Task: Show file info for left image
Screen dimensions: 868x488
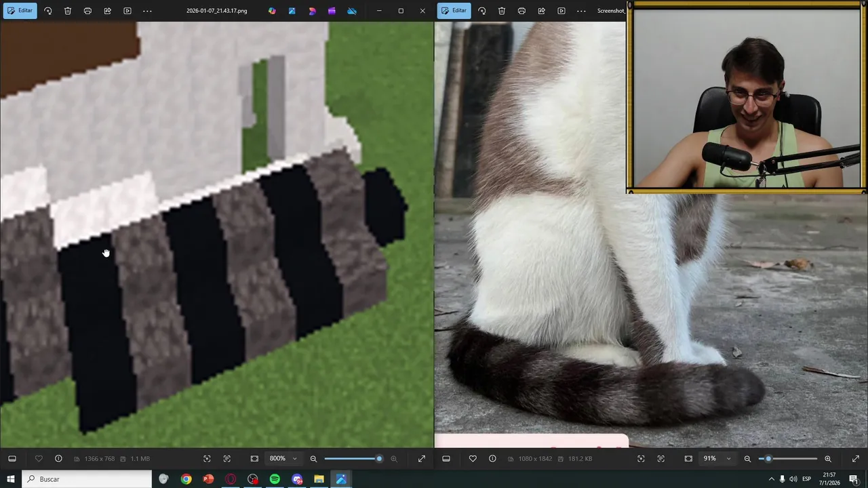Action: 58,459
